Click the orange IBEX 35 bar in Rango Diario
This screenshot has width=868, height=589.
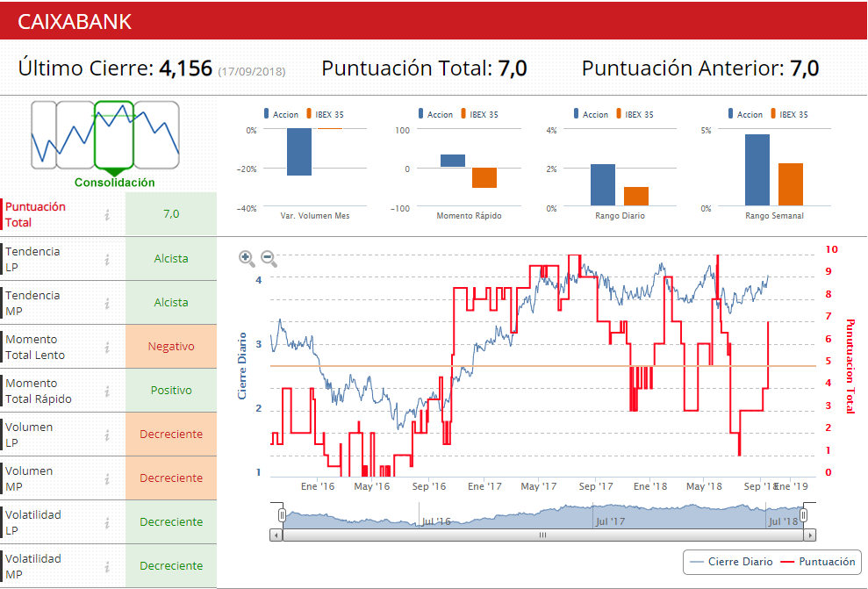pyautogui.click(x=636, y=197)
